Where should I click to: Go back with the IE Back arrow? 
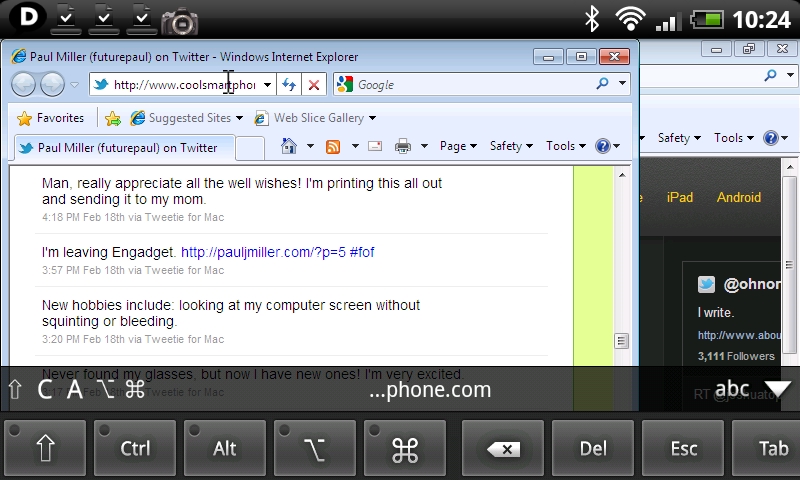click(23, 84)
